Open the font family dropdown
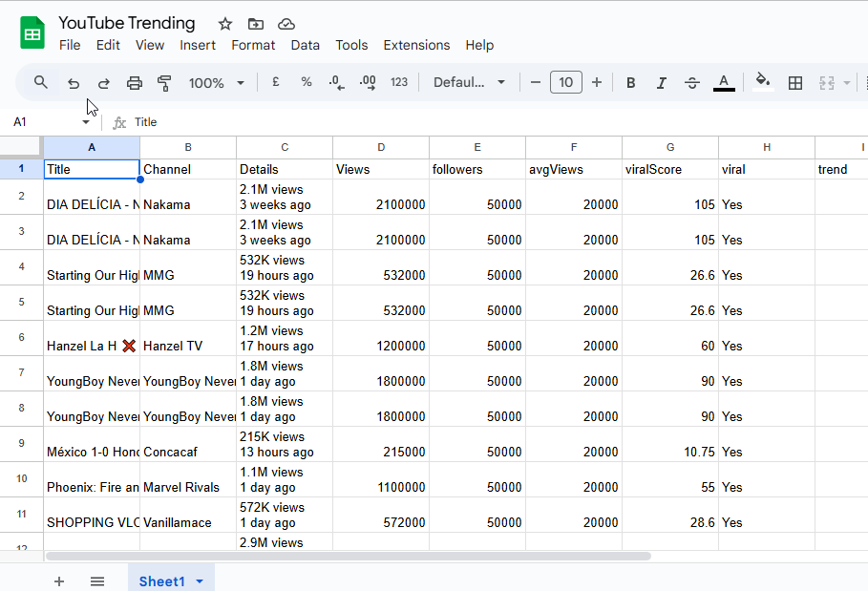The width and height of the screenshot is (868, 591). (x=470, y=82)
